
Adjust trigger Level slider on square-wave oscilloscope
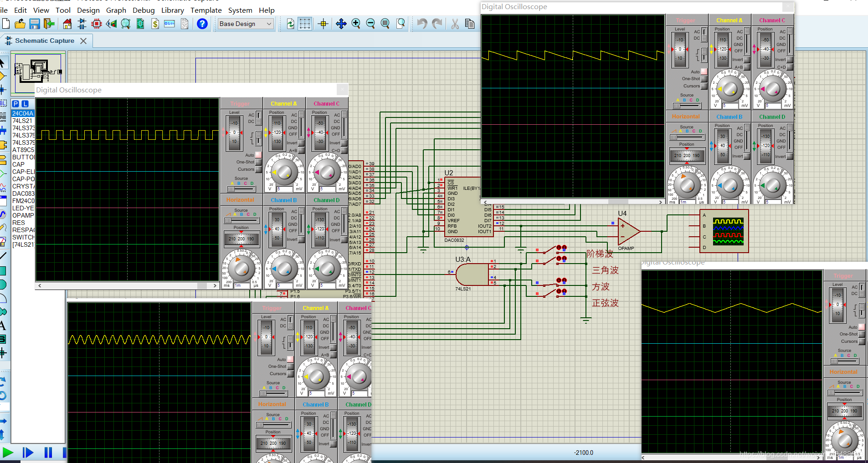(x=234, y=133)
